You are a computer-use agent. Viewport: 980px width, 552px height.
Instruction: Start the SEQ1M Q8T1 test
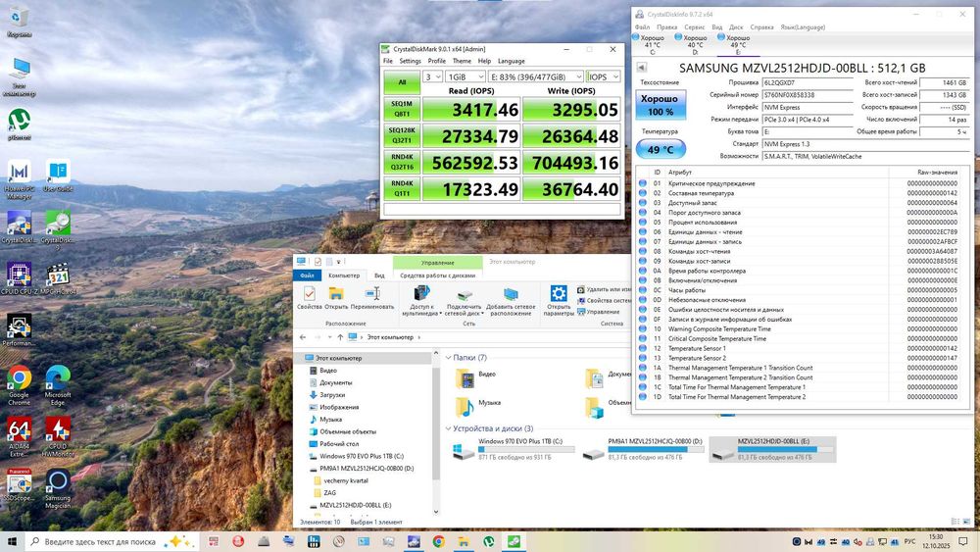402,110
